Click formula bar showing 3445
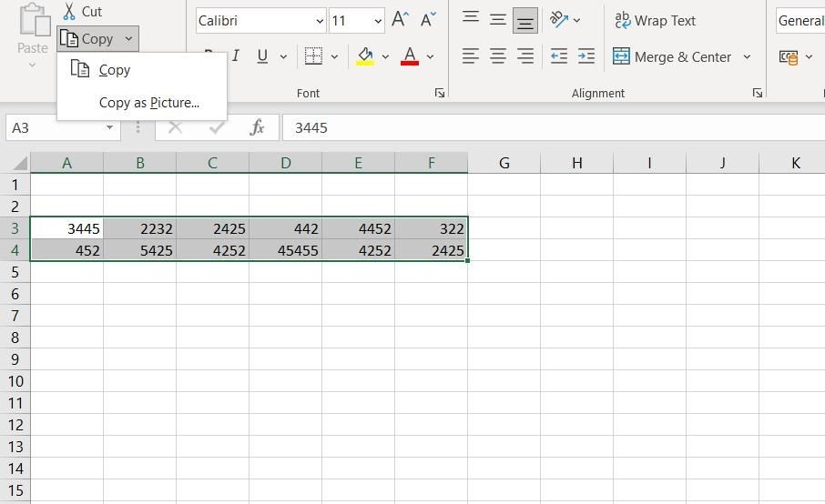825x504 pixels. [x=554, y=127]
